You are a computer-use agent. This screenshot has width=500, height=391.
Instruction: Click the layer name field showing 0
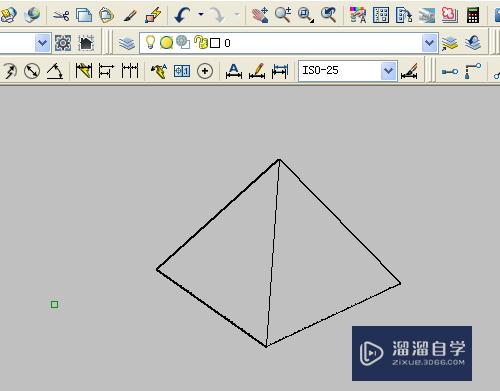click(227, 43)
